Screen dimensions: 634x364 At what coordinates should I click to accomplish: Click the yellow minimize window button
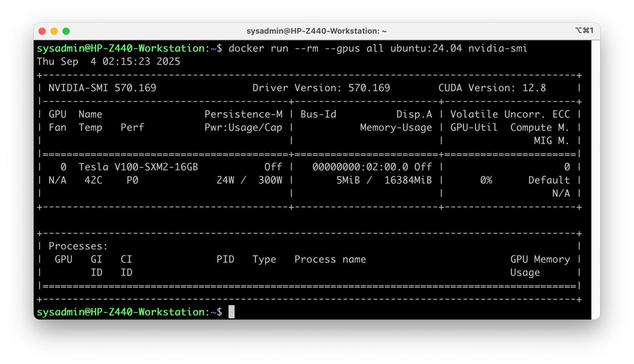pos(54,31)
